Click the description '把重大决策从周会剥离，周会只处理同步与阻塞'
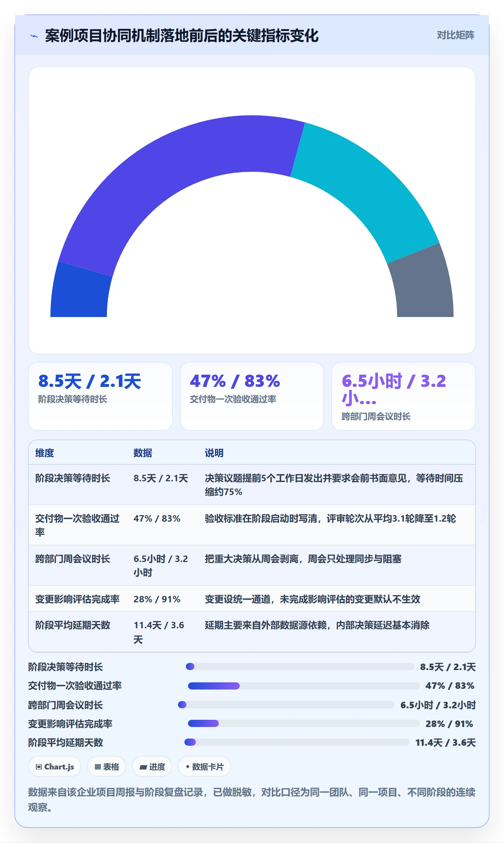The height and width of the screenshot is (843, 504). point(303,559)
